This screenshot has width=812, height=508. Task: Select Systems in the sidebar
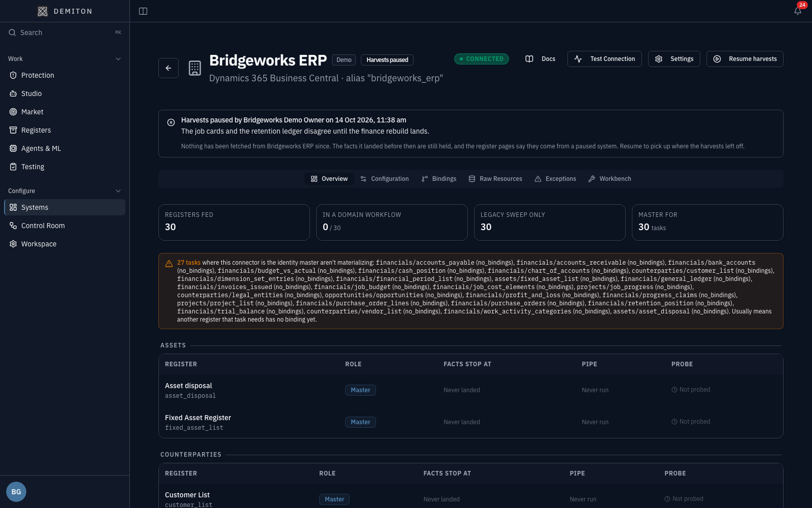65,207
